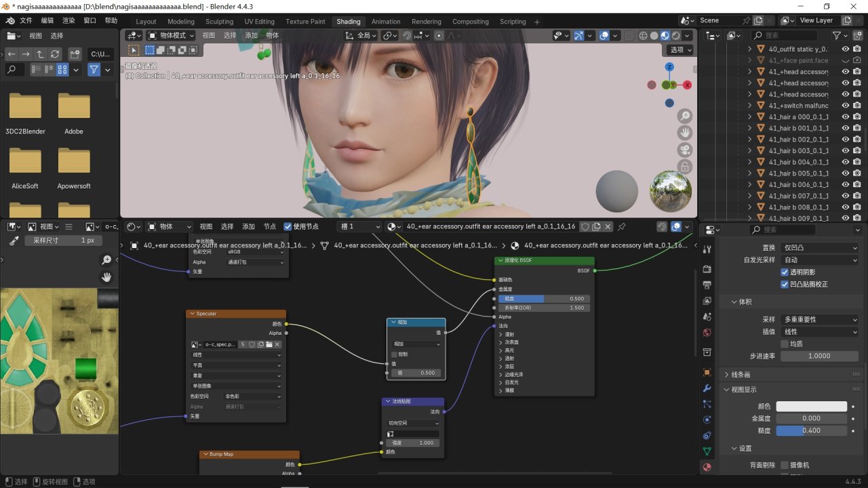868x488 pixels.
Task: Click the zoom magnifier icon in viewport
Action: click(x=686, y=117)
